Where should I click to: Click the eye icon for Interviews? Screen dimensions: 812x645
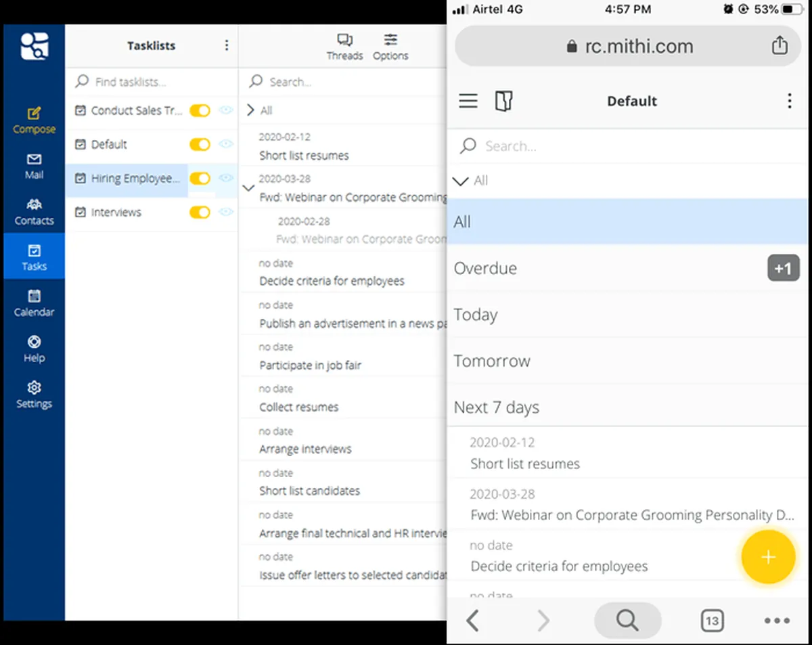coord(226,212)
